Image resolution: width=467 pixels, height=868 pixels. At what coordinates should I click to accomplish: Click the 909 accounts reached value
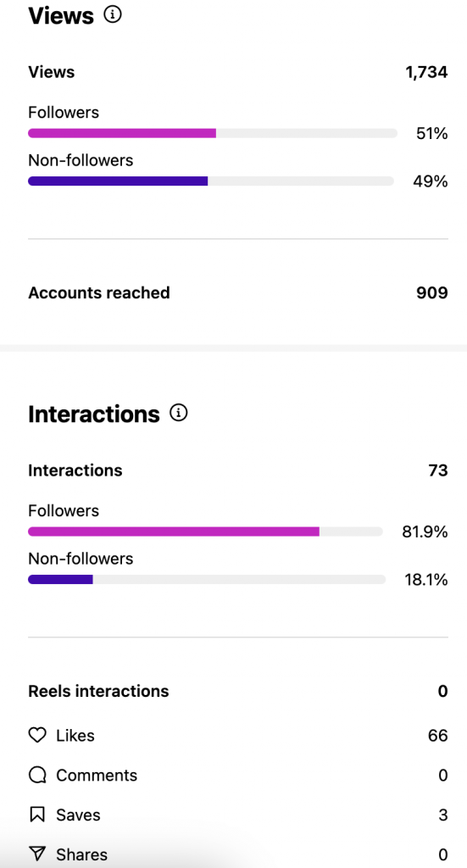[x=432, y=292]
